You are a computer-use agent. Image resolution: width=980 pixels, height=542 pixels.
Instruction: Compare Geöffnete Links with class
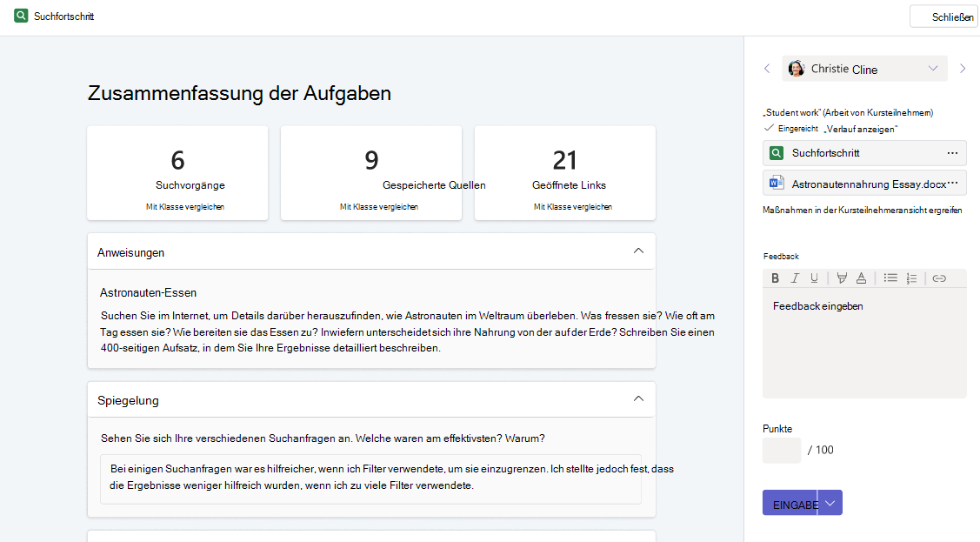point(572,207)
